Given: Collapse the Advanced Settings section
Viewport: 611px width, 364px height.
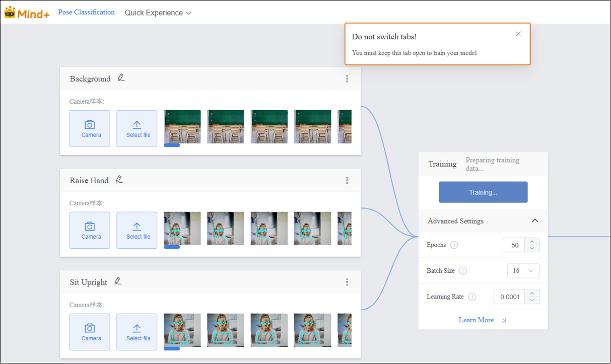Looking at the screenshot, I should [535, 221].
